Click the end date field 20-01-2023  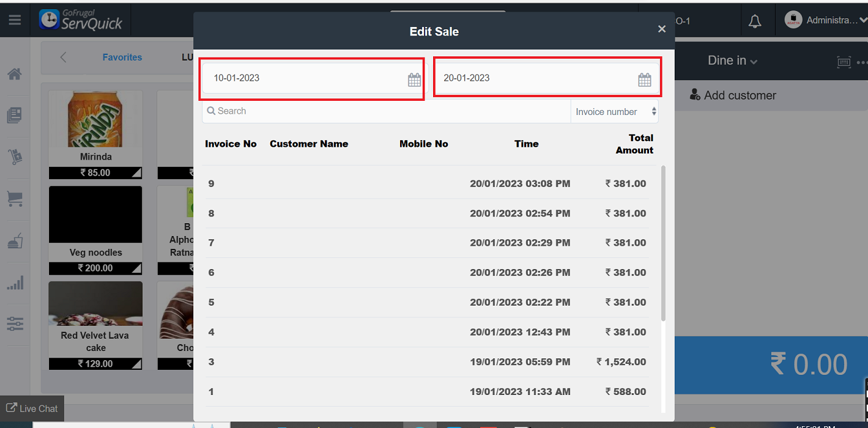point(547,78)
